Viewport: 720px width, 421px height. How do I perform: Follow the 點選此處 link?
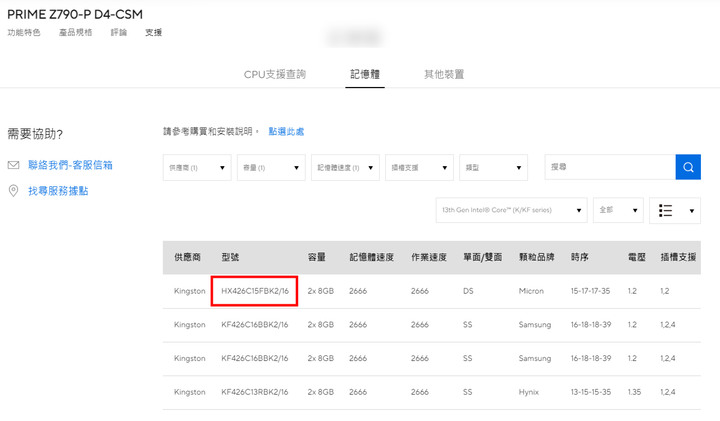(286, 132)
